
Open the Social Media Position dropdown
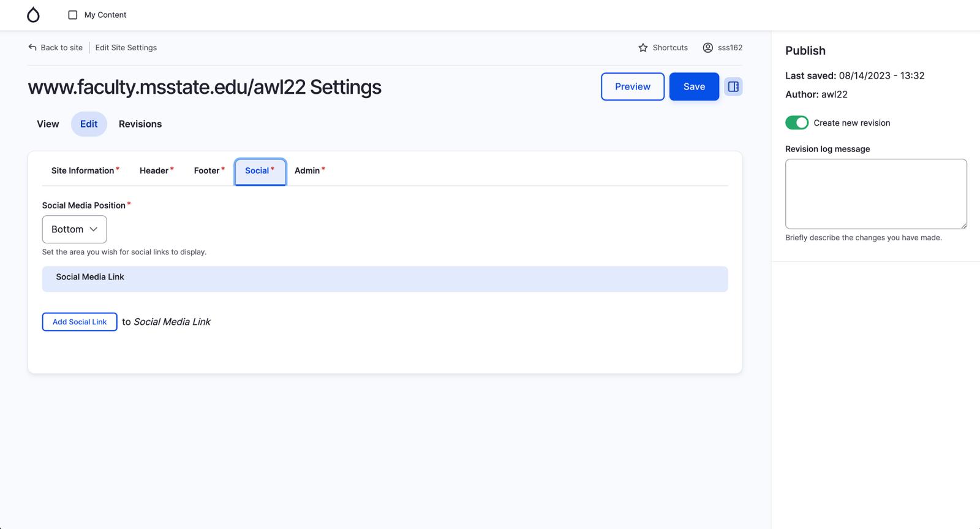point(74,229)
